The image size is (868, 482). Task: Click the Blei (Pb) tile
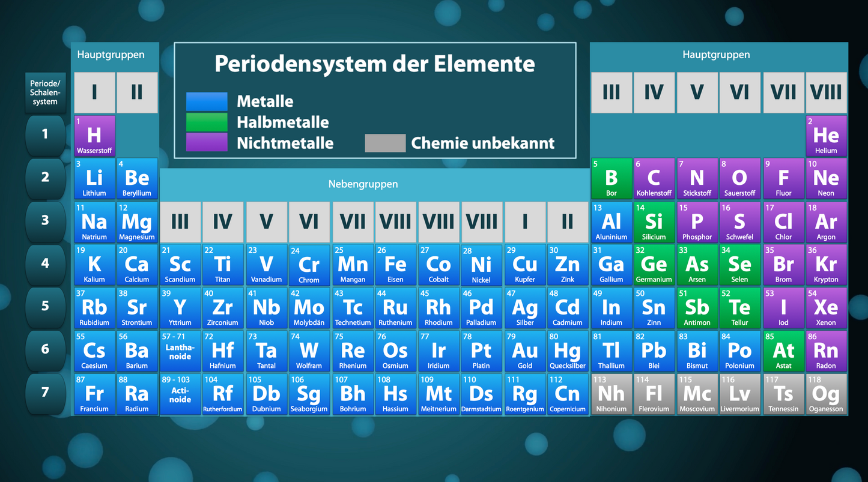click(x=654, y=351)
